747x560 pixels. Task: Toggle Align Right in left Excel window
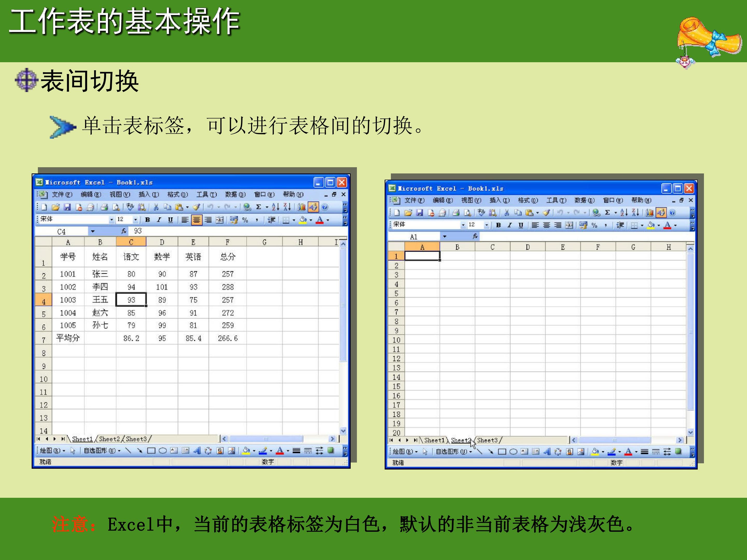(x=208, y=220)
